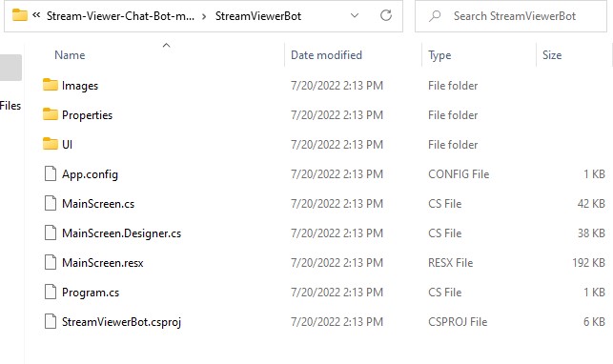Click the CSPROJ File type cell
613x364 pixels.
click(x=458, y=322)
